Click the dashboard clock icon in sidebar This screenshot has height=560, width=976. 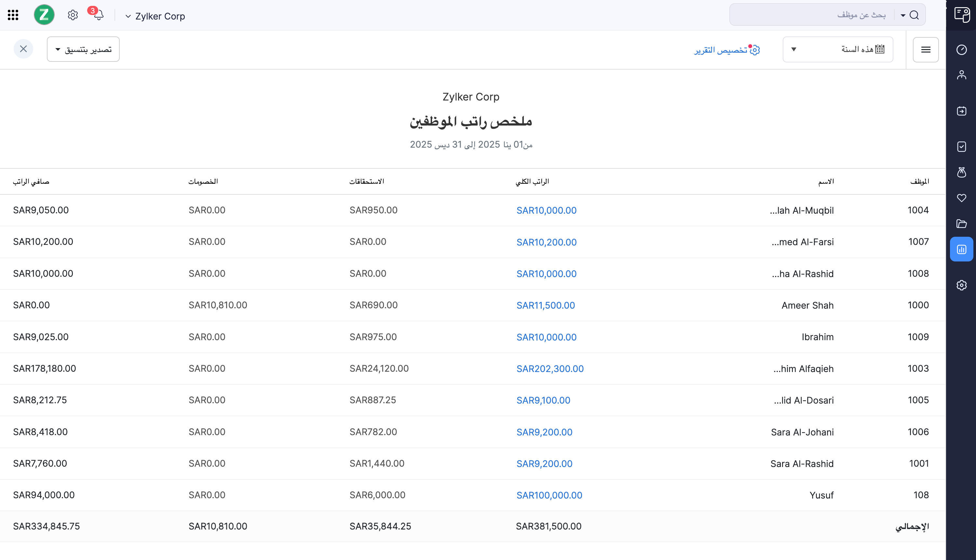pos(962,50)
